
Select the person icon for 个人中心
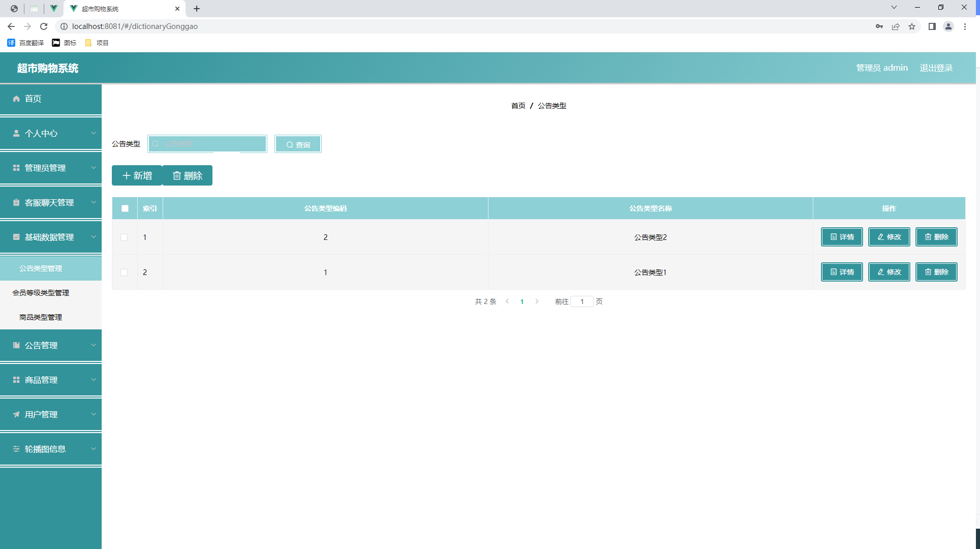(16, 133)
